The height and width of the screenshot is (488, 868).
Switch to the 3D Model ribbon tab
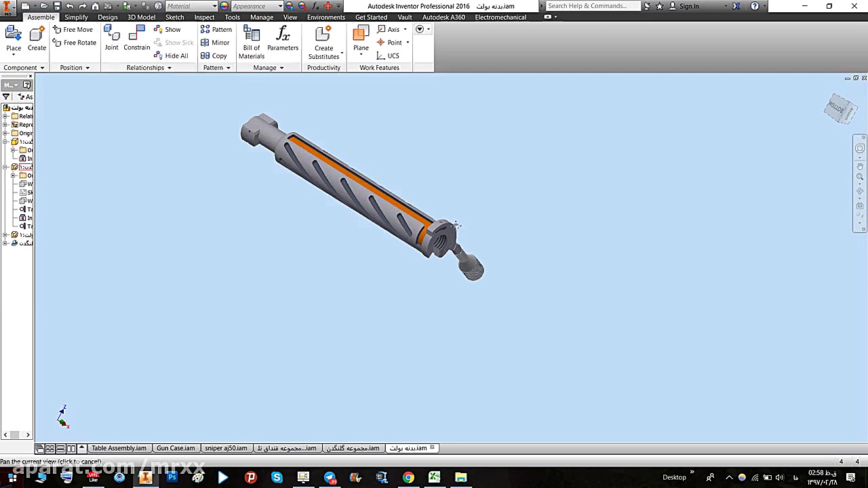pos(141,17)
